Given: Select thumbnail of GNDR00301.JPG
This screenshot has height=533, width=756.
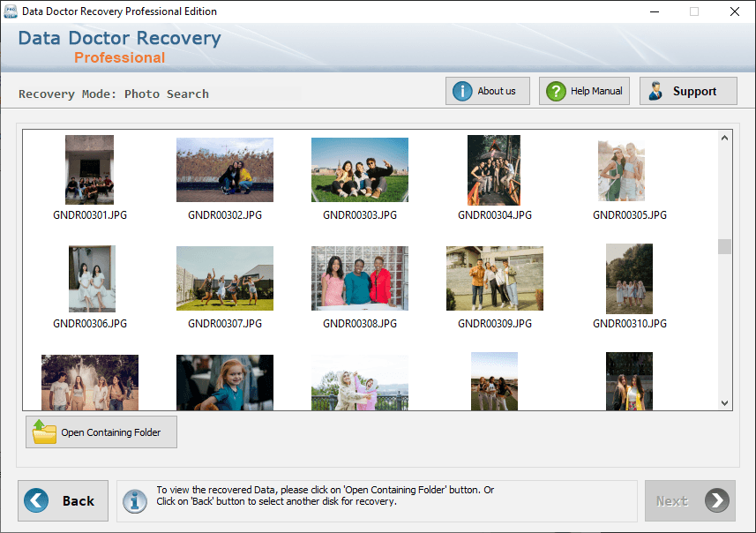Looking at the screenshot, I should coord(90,169).
